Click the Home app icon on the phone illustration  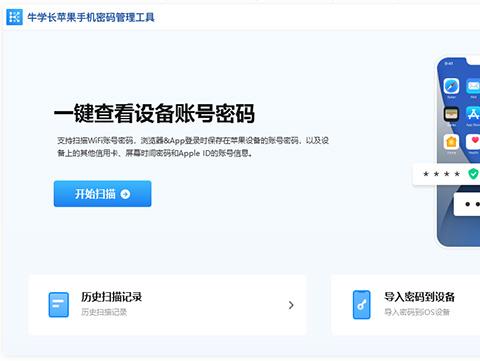coord(451,142)
